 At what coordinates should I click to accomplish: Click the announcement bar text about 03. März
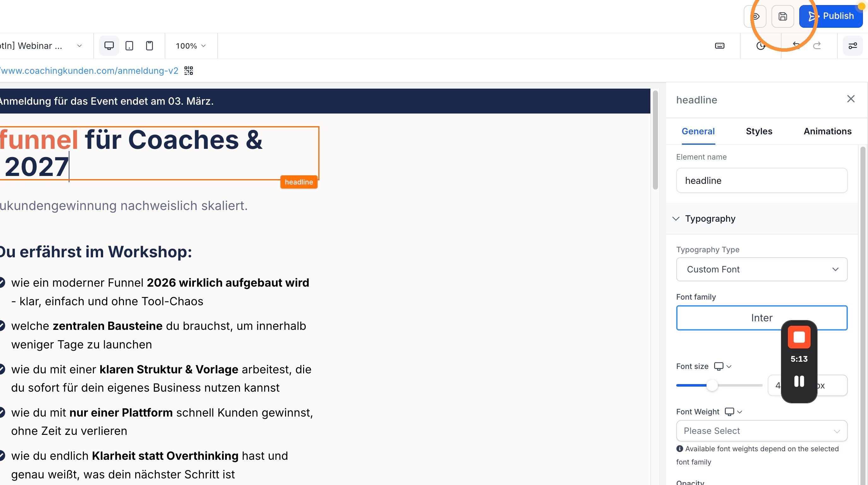[107, 101]
